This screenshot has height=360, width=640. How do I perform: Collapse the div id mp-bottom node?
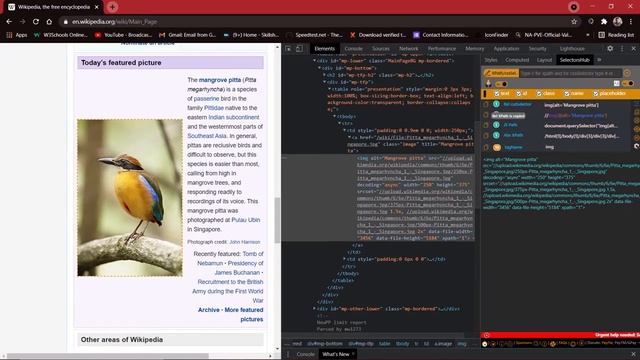320,68
